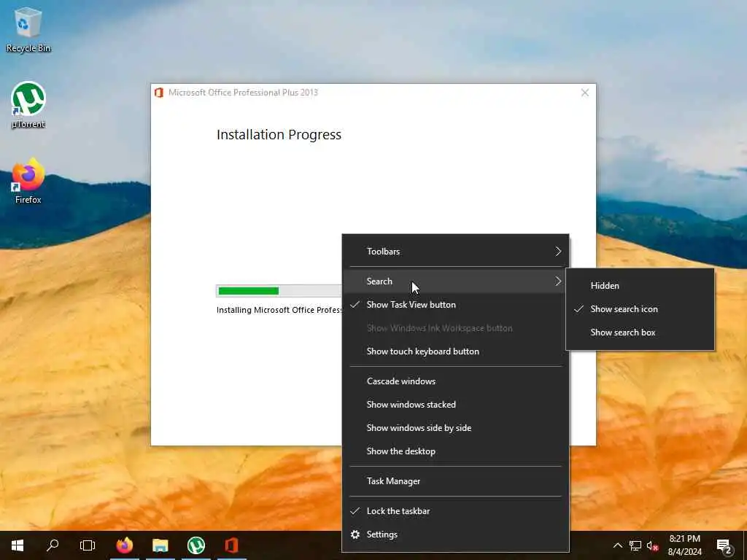
Task: Click the Lock the taskbar checkmark
Action: [355, 511]
